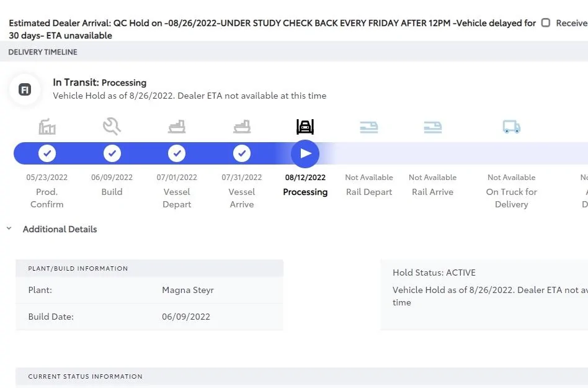The height and width of the screenshot is (388, 588).
Task: Click the car processing icon above Processing
Action: 305,127
